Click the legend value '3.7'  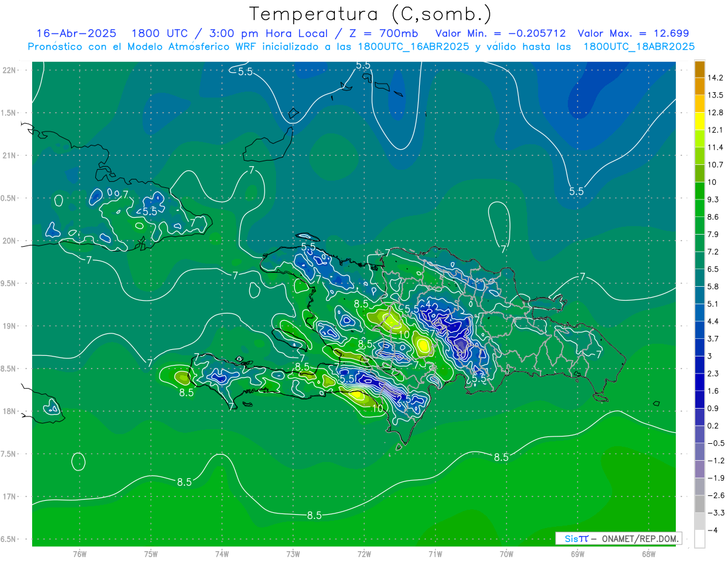click(712, 338)
